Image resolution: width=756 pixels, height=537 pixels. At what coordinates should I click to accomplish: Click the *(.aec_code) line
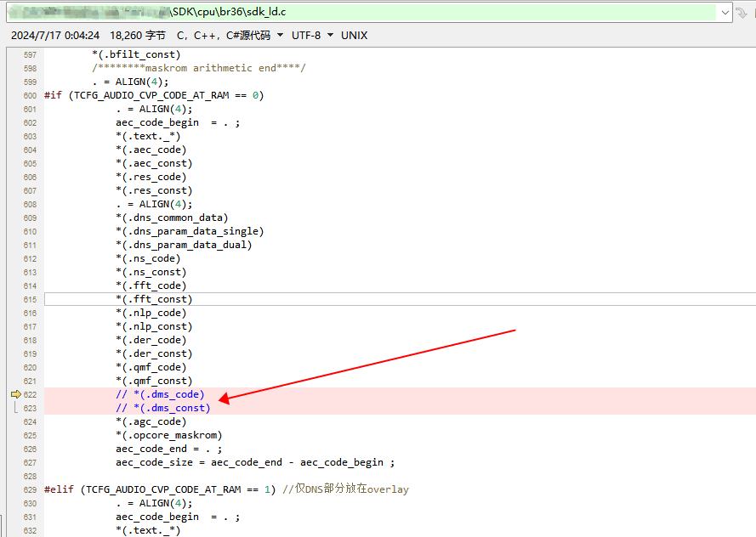pos(151,150)
